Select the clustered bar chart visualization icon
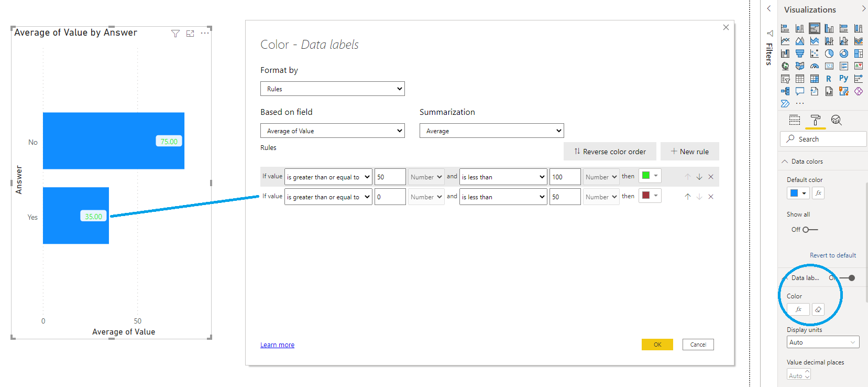868x387 pixels. [815, 28]
